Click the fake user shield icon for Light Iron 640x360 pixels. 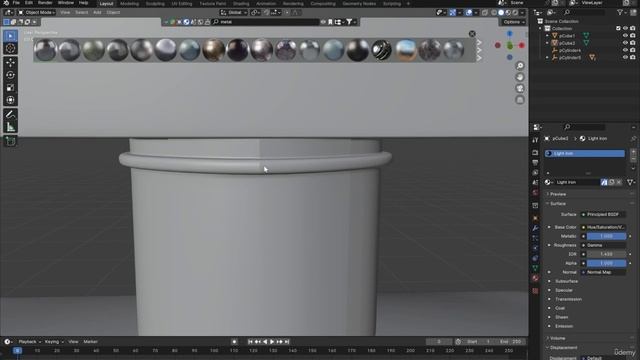pos(604,182)
